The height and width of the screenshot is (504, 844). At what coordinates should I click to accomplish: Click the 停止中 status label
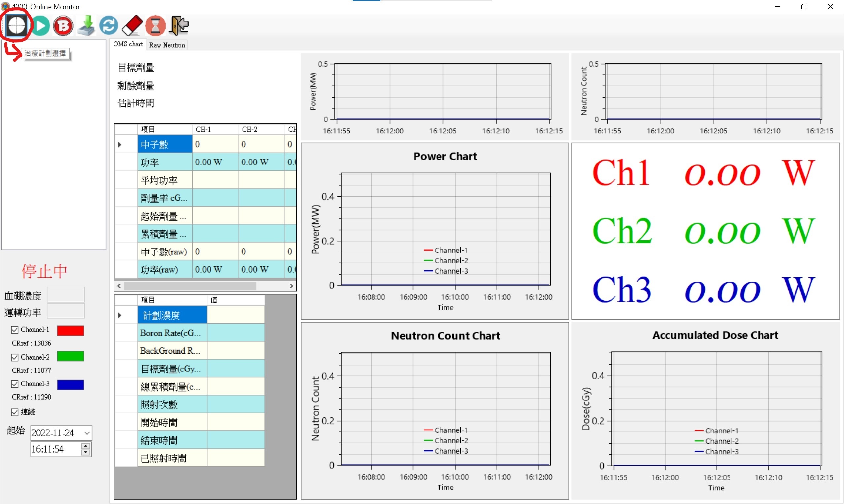(45, 271)
